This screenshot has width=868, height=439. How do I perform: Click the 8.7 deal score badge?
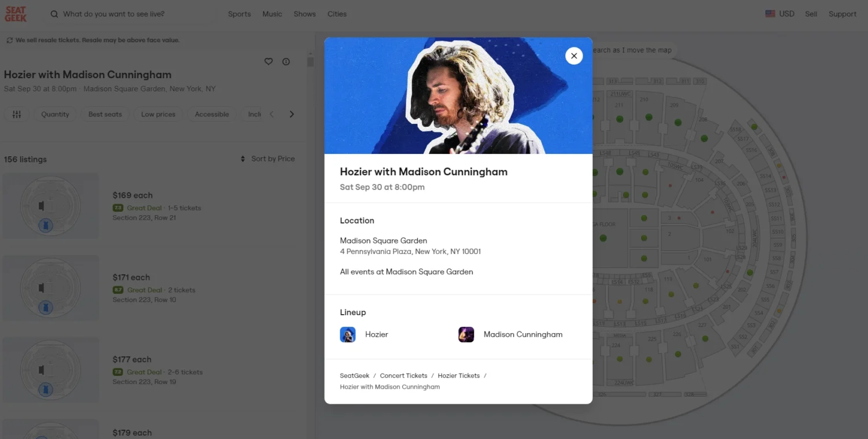118,290
